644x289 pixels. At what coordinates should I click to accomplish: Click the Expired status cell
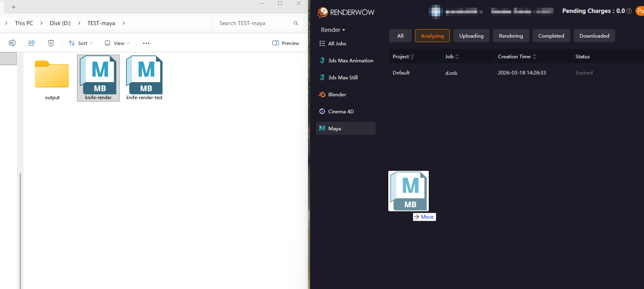584,73
